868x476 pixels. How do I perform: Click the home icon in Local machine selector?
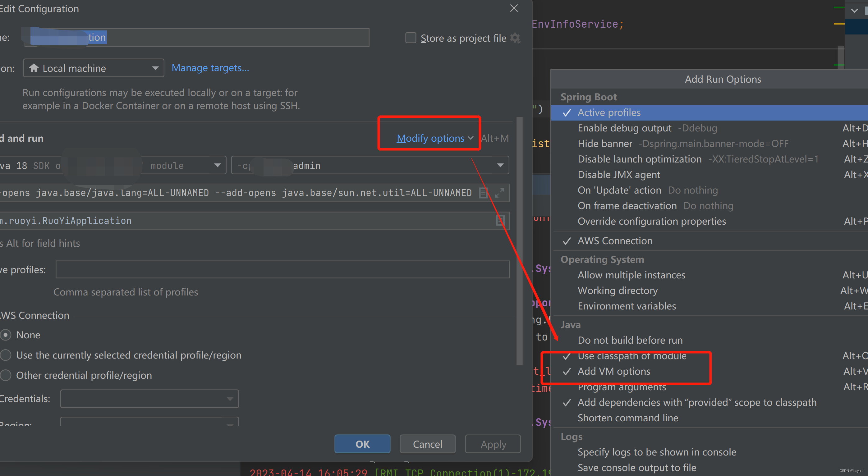coord(33,68)
